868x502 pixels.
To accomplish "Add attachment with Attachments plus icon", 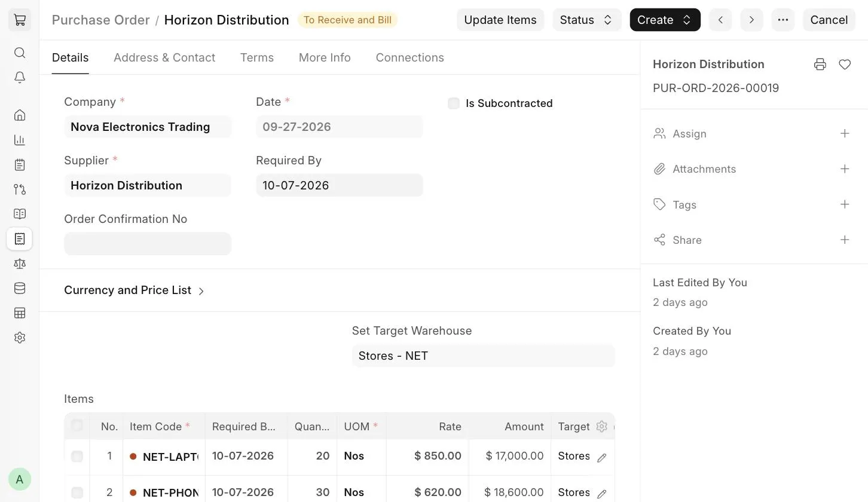I will tap(845, 169).
